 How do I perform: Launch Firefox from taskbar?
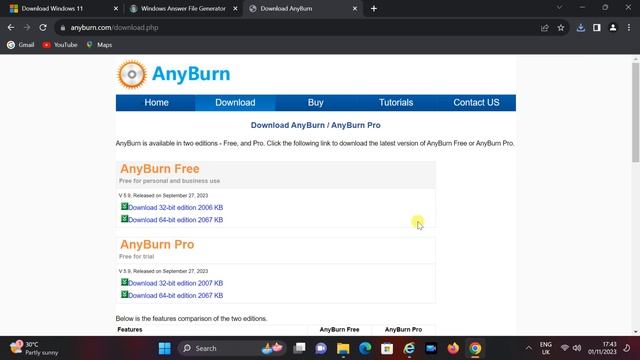453,348
